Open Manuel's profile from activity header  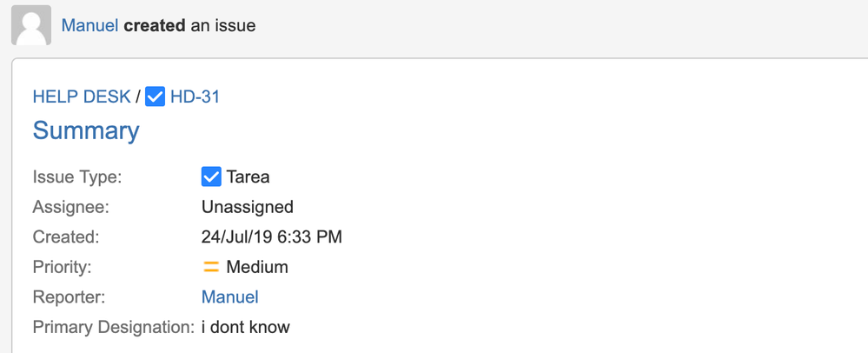[x=89, y=25]
